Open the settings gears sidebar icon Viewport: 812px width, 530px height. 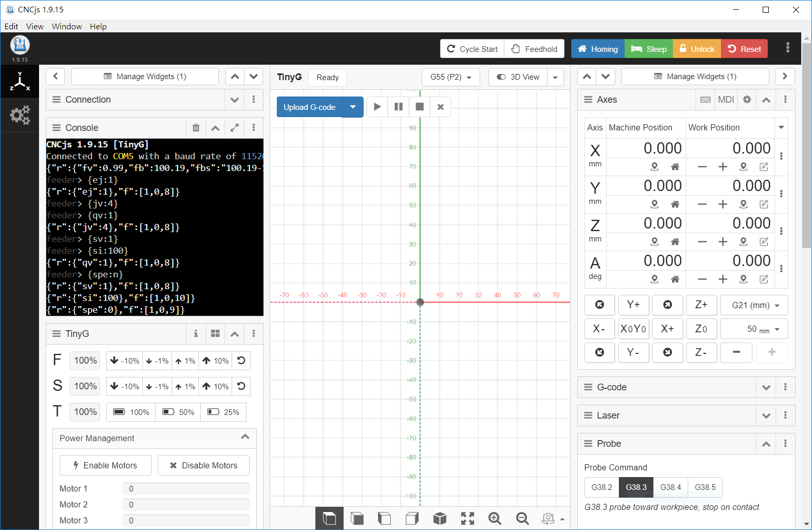(20, 116)
